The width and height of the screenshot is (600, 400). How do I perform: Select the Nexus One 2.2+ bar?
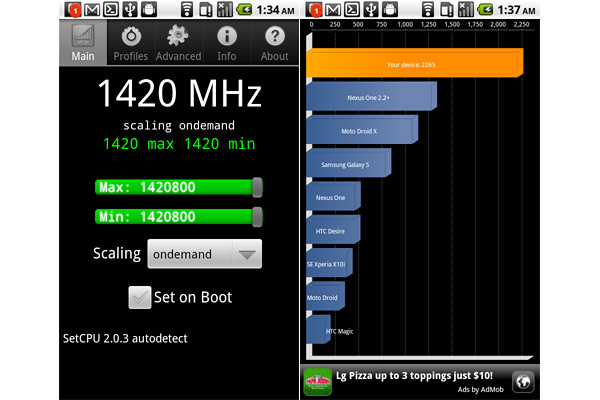[371, 96]
